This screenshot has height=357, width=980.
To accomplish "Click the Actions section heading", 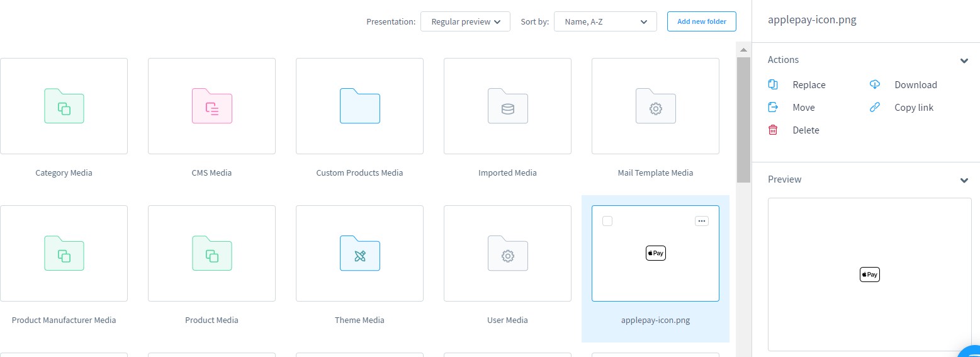I will 783,60.
